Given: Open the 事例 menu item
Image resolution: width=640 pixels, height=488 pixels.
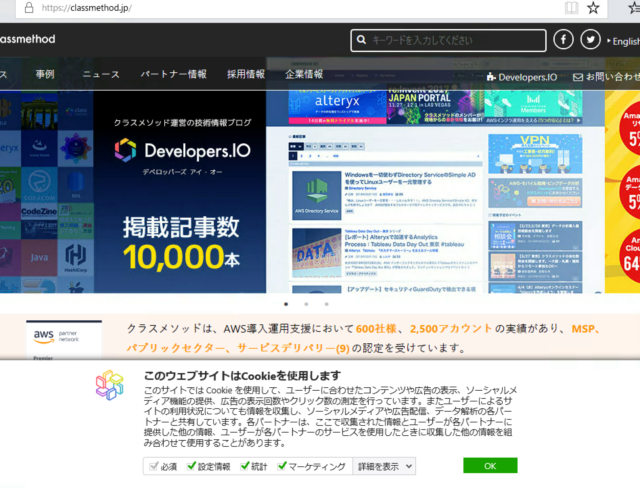Looking at the screenshot, I should [x=45, y=74].
